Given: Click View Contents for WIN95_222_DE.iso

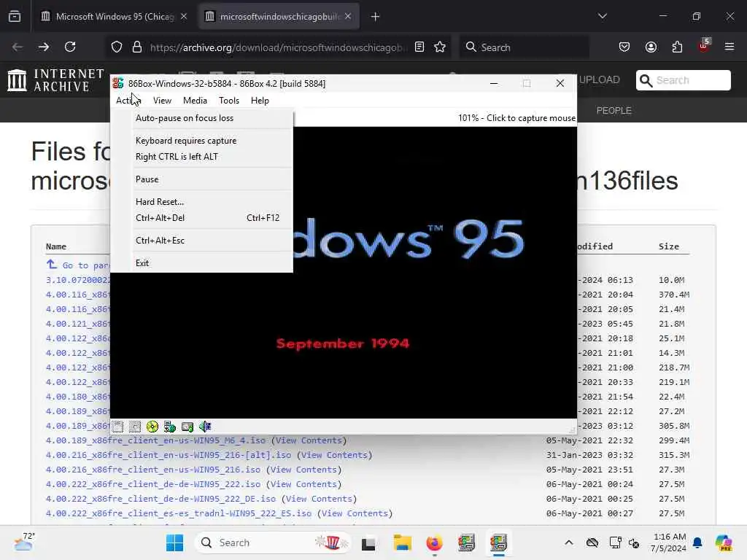Looking at the screenshot, I should [320, 499].
